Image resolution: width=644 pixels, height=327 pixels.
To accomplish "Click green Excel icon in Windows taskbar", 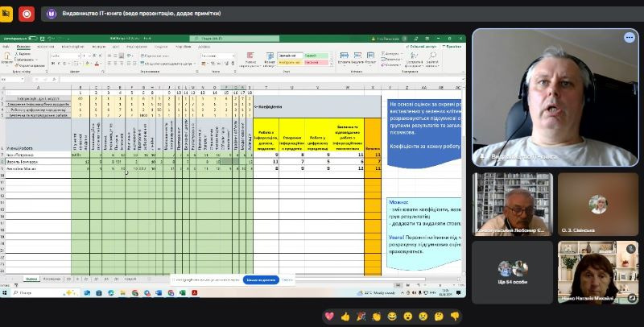I will coord(183,293).
